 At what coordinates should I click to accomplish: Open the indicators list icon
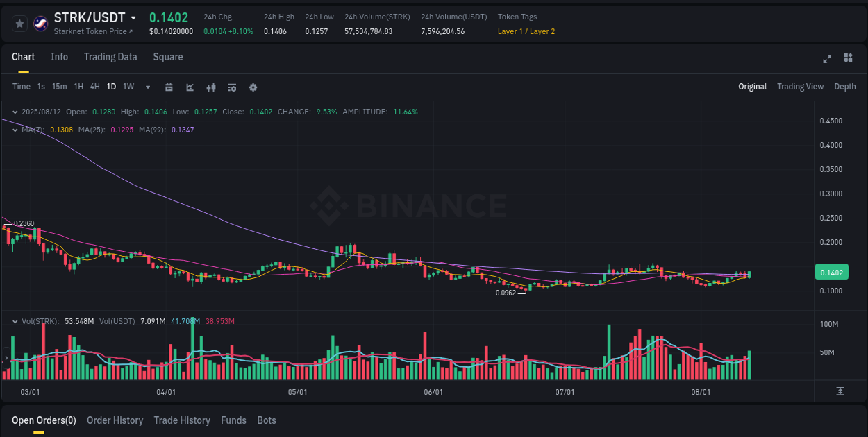point(231,87)
